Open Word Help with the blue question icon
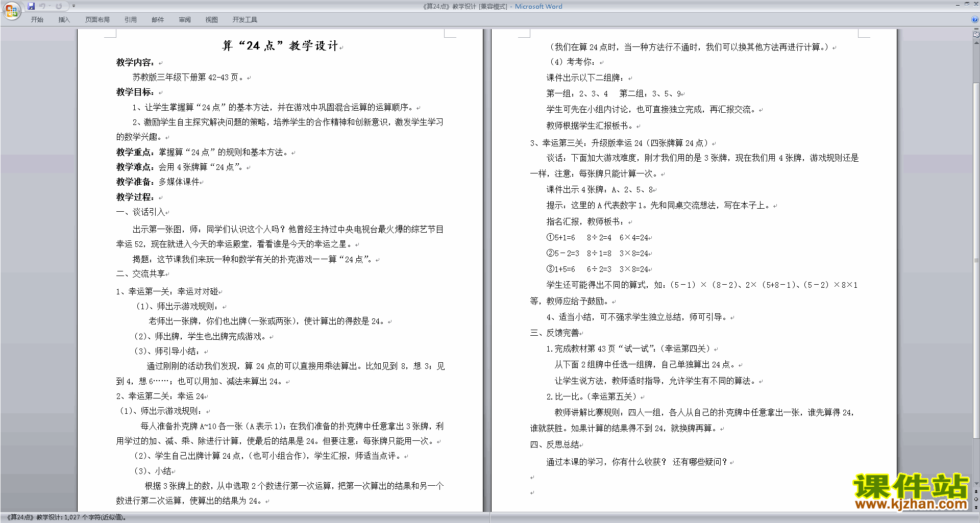This screenshot has width=980, height=523. click(x=975, y=20)
